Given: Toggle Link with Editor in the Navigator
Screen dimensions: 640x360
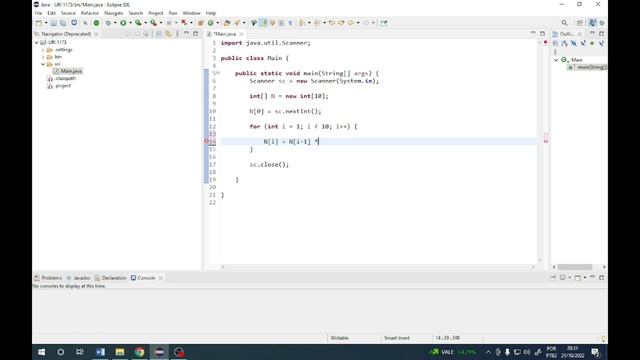Looking at the screenshot, I should [168, 34].
